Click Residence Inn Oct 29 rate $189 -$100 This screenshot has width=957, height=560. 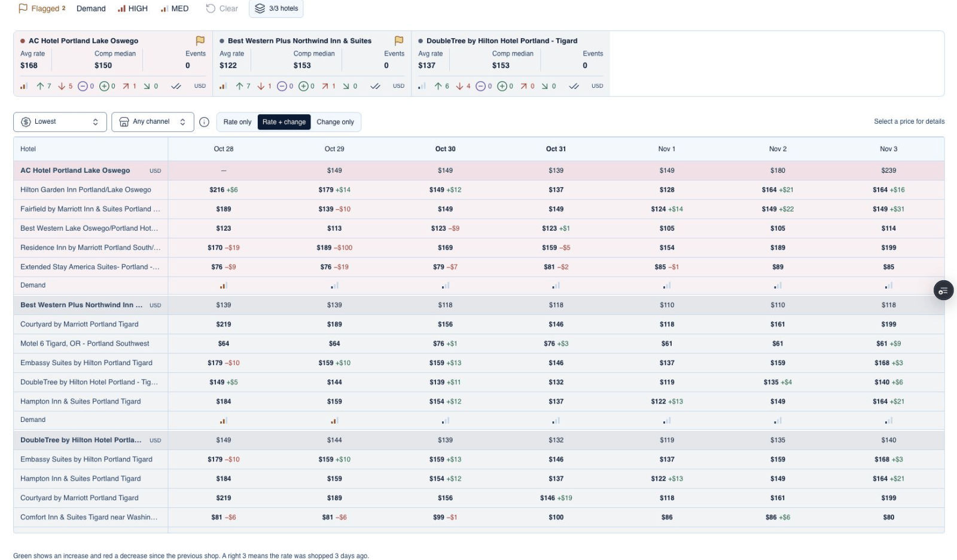point(334,247)
